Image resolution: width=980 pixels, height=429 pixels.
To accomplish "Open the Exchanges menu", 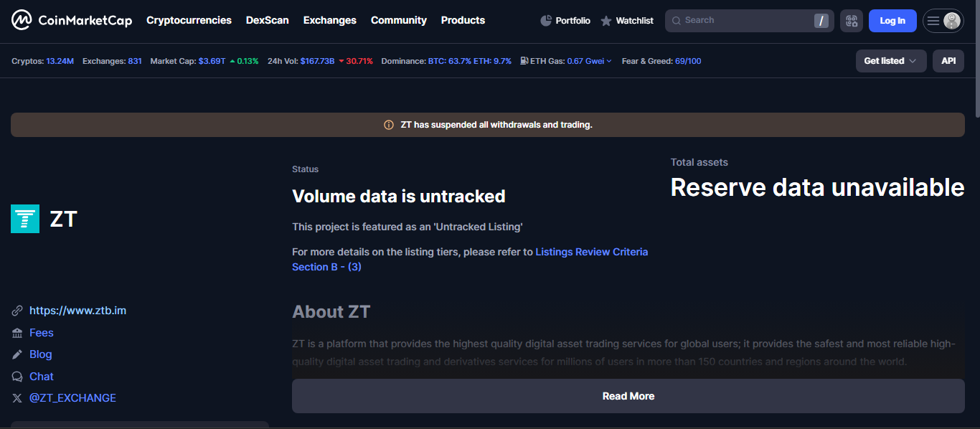I will coord(329,20).
